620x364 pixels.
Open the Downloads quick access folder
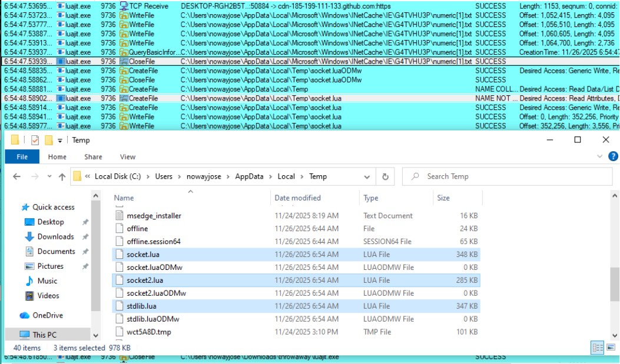pyautogui.click(x=55, y=236)
